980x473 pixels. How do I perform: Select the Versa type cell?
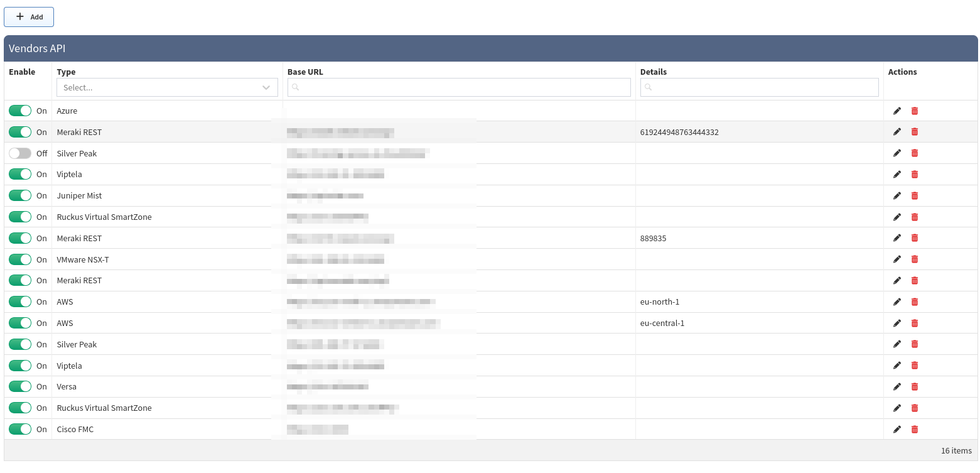pyautogui.click(x=67, y=386)
